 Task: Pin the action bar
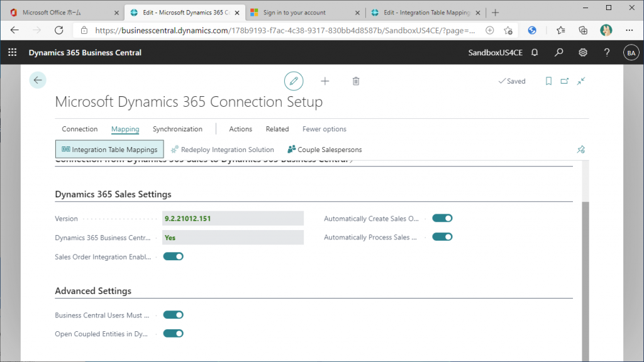[x=580, y=150]
